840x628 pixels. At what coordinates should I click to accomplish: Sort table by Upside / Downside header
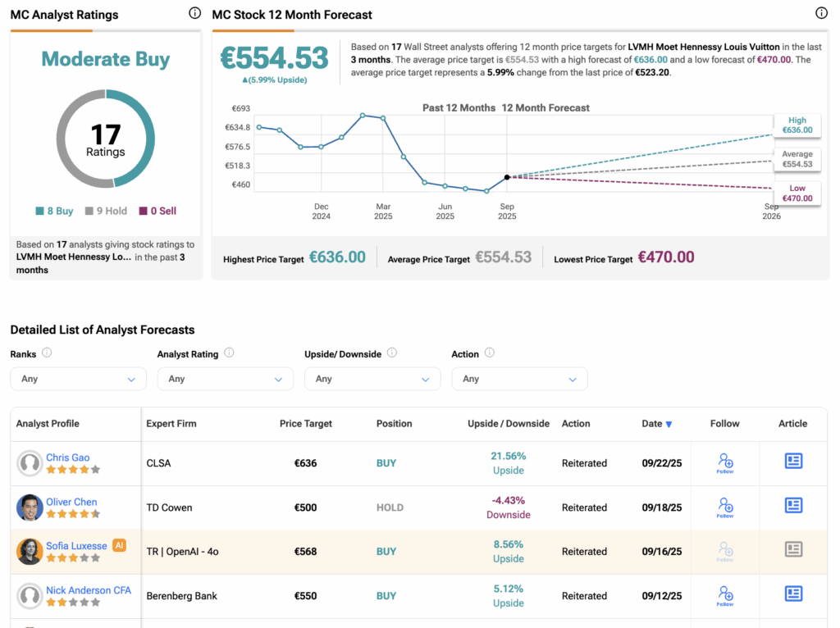[x=509, y=424]
